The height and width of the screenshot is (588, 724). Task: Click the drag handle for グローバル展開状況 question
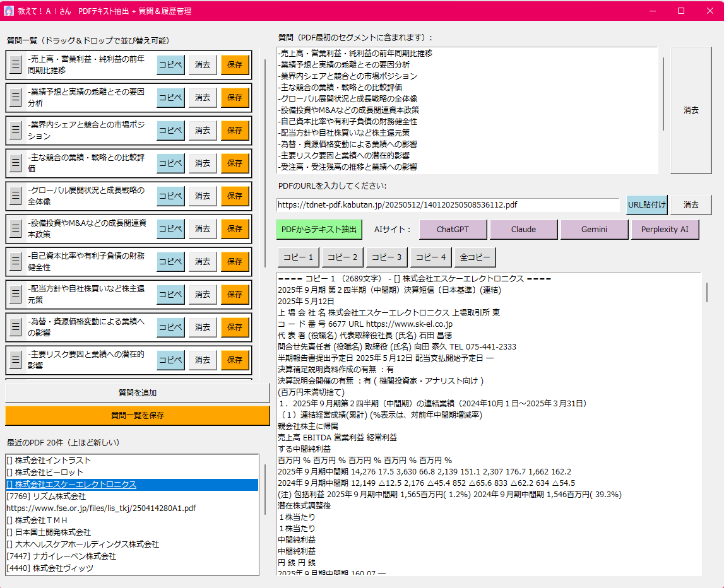click(16, 196)
